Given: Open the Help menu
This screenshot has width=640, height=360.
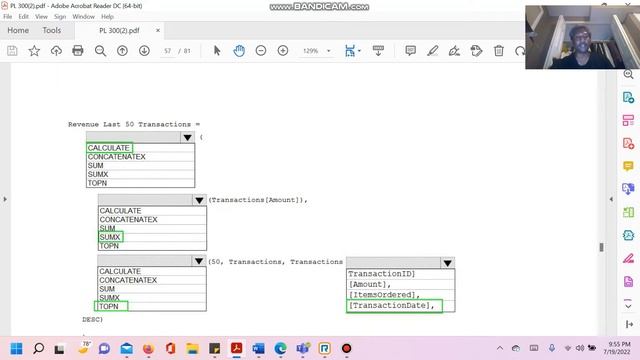Looking at the screenshot, I should click(x=107, y=17).
